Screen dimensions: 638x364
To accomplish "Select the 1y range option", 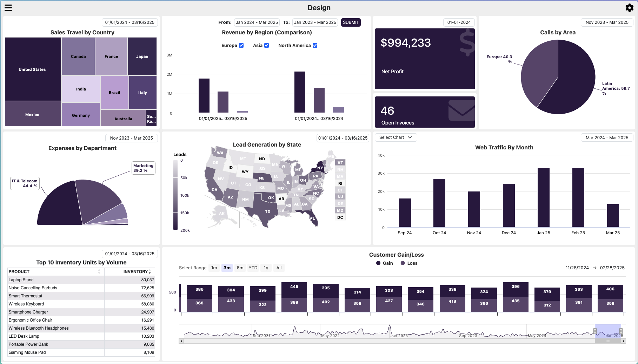I will click(266, 268).
